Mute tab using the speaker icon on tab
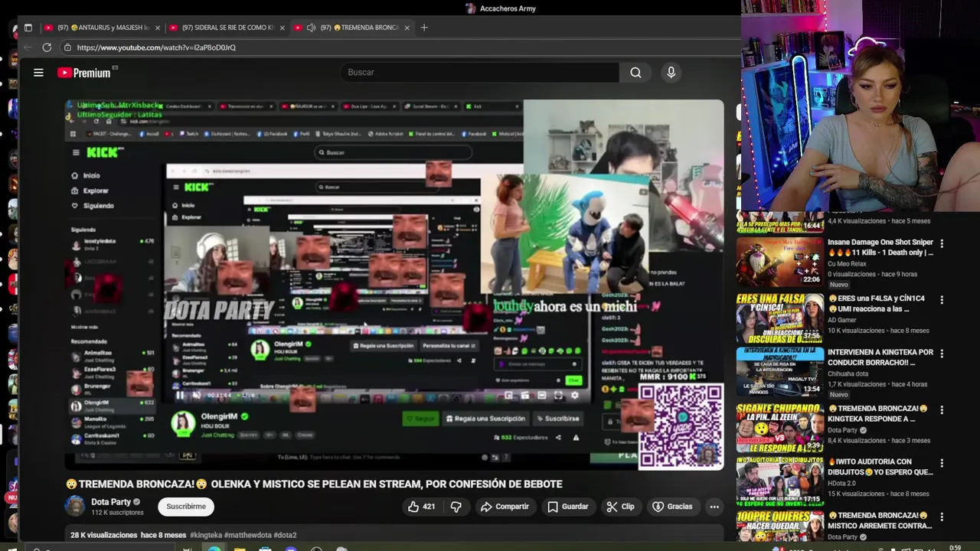Image resolution: width=980 pixels, height=551 pixels. click(x=311, y=28)
